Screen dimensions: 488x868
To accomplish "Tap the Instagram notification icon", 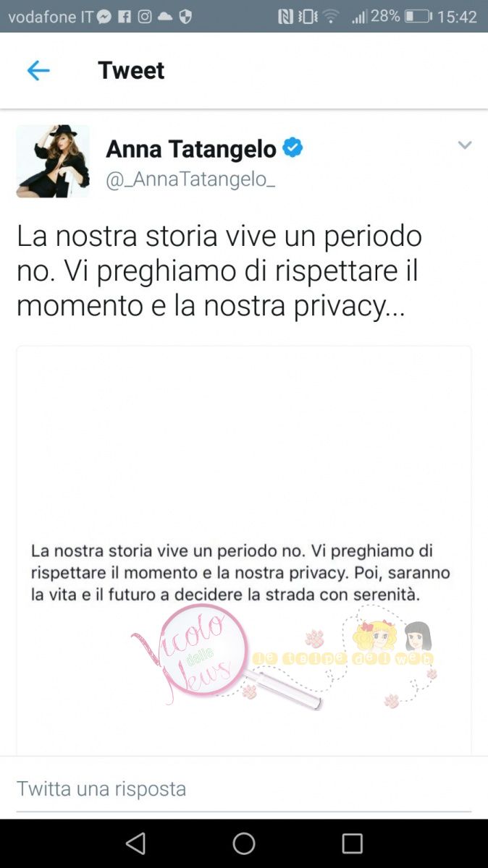I will click(145, 16).
